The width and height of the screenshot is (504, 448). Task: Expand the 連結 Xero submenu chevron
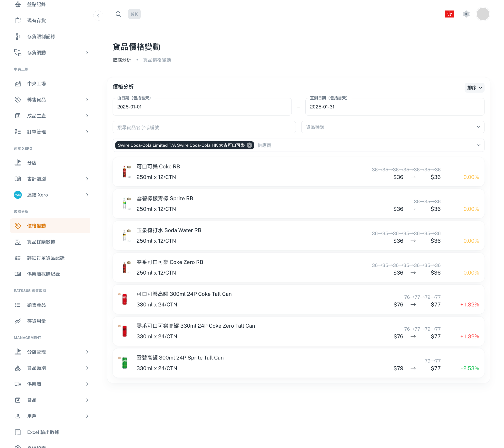tap(87, 195)
